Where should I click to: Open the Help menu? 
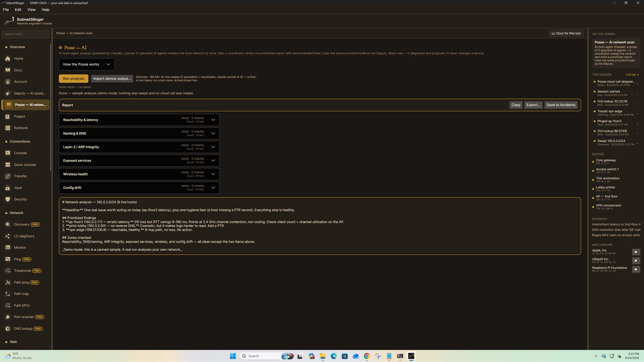point(46,10)
